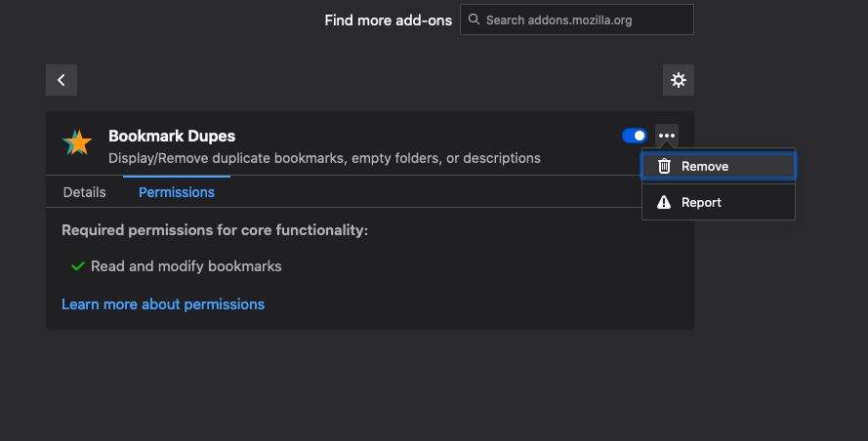Click the warning triangle icon beside Report

click(664, 203)
